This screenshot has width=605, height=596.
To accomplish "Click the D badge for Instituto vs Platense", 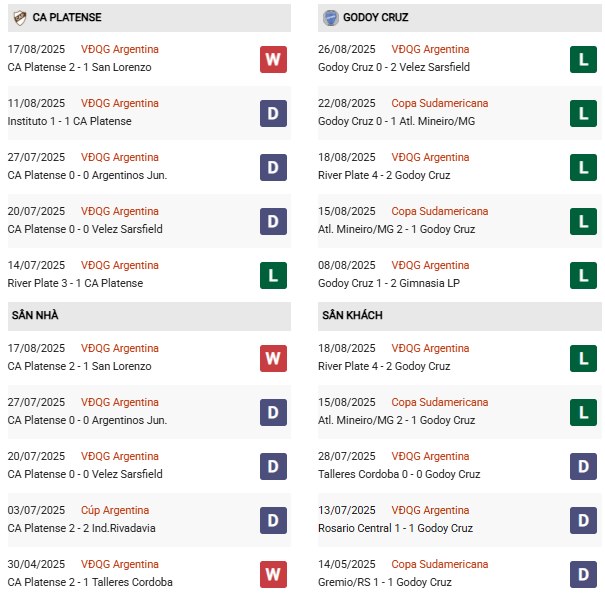I will pos(273,113).
